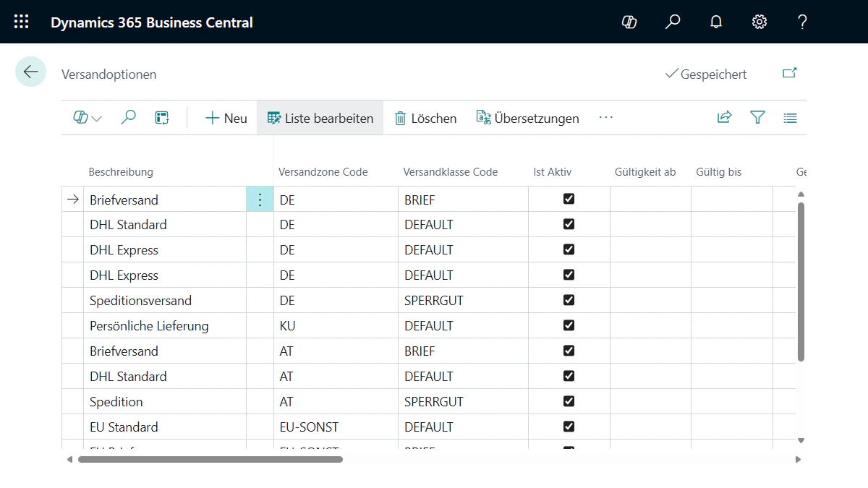This screenshot has height=488, width=868.
Task: Change list view layout icon
Action: coord(790,118)
